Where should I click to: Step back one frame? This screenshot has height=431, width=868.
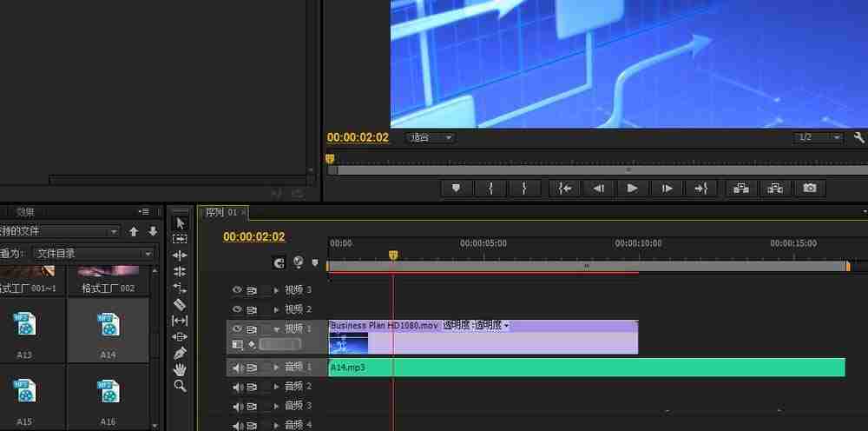click(598, 189)
